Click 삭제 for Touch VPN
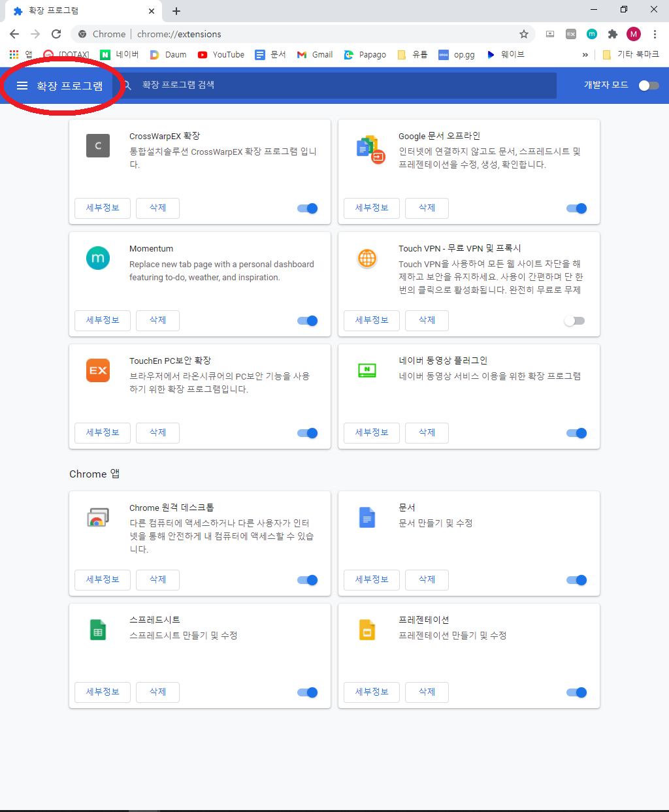The height and width of the screenshot is (812, 669). [x=427, y=321]
